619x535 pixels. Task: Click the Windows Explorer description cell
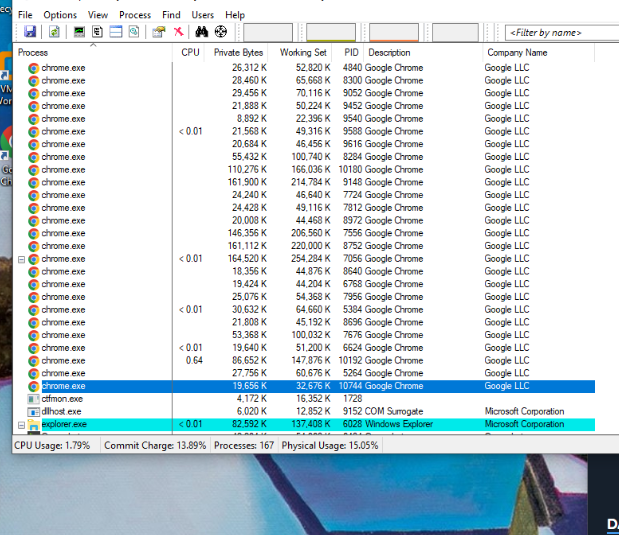coord(399,424)
